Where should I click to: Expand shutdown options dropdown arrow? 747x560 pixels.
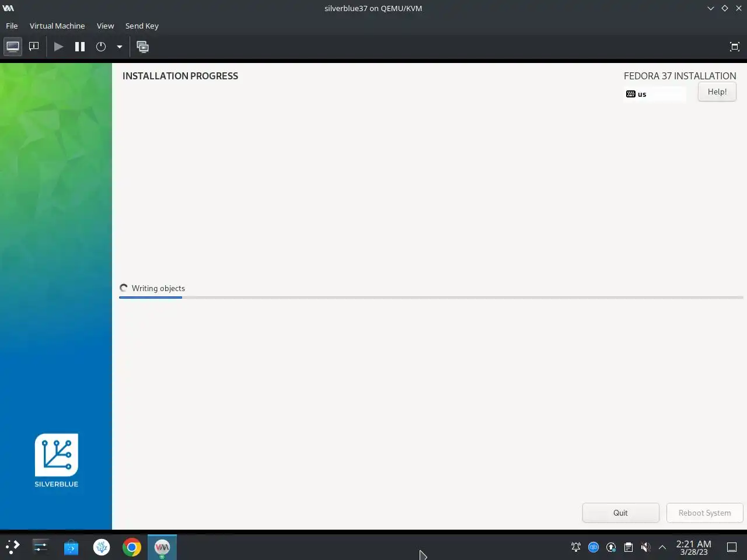coord(119,47)
